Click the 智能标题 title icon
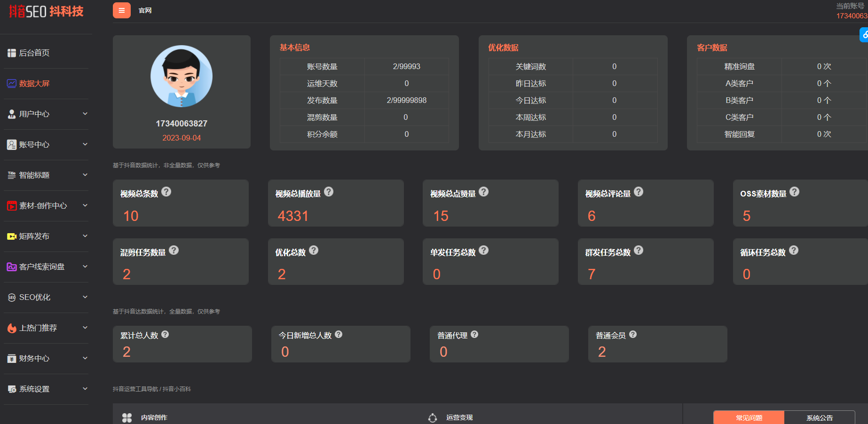868x424 pixels. click(x=12, y=175)
